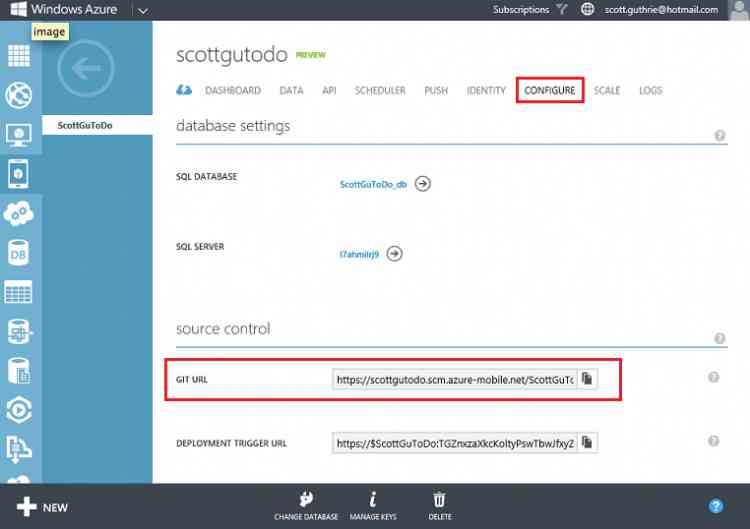Viewport: 750px width, 529px height.
Task: Click arrow icon beside SQL server name
Action: pyautogui.click(x=394, y=253)
